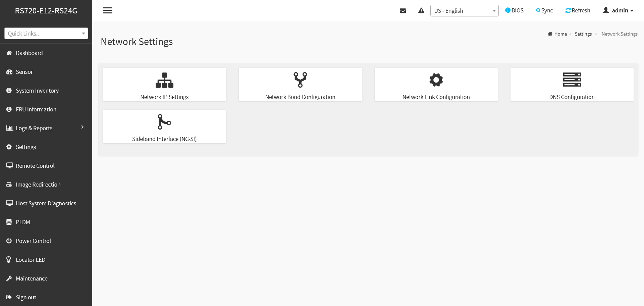Image resolution: width=644 pixels, height=306 pixels.
Task: Open Logs & Reports label in sidebar
Action: 34,128
